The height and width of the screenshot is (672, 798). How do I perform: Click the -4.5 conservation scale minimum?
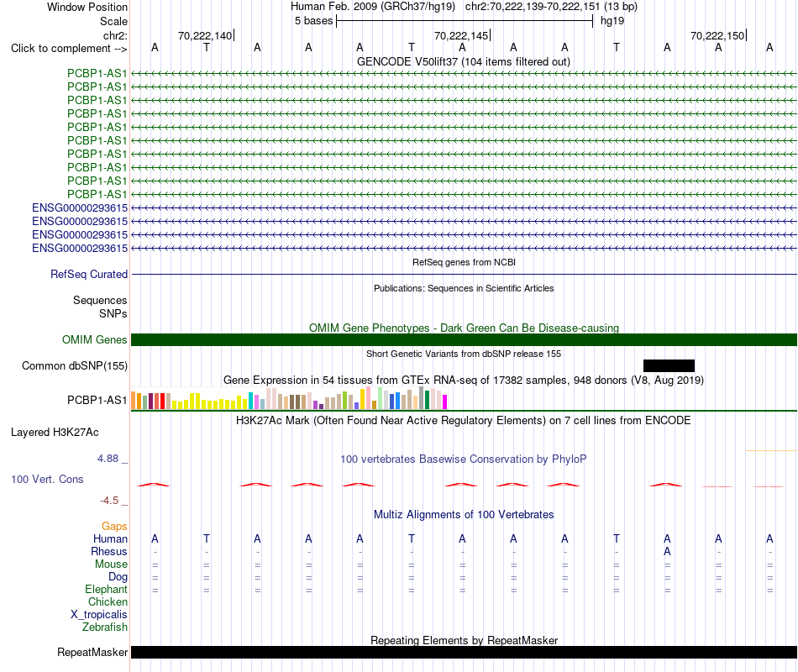click(109, 501)
